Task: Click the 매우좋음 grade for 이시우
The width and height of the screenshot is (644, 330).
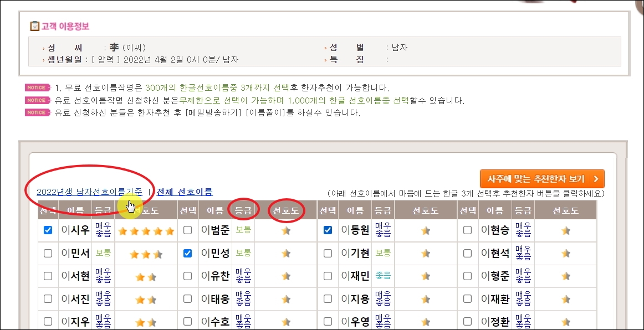Action: pyautogui.click(x=103, y=230)
